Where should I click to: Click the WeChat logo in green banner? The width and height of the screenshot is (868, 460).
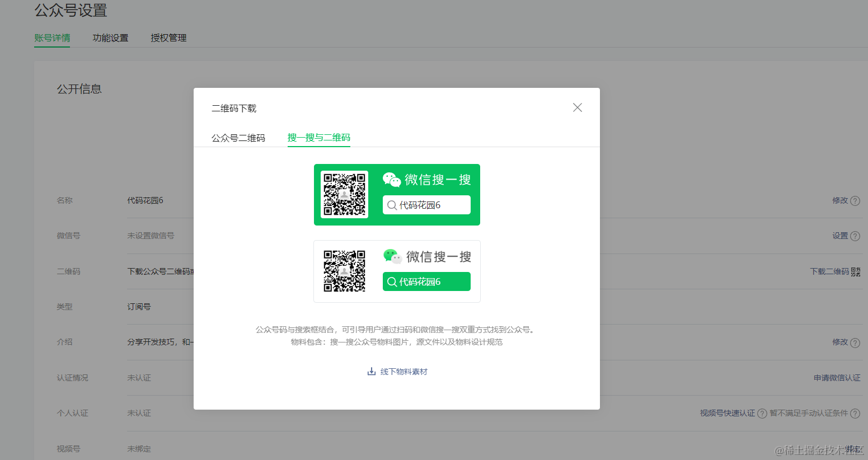click(x=392, y=180)
